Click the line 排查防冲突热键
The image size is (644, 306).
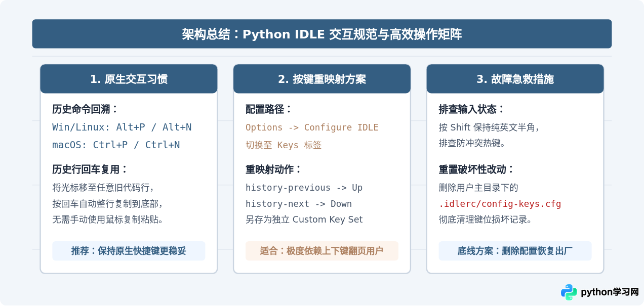pos(472,143)
